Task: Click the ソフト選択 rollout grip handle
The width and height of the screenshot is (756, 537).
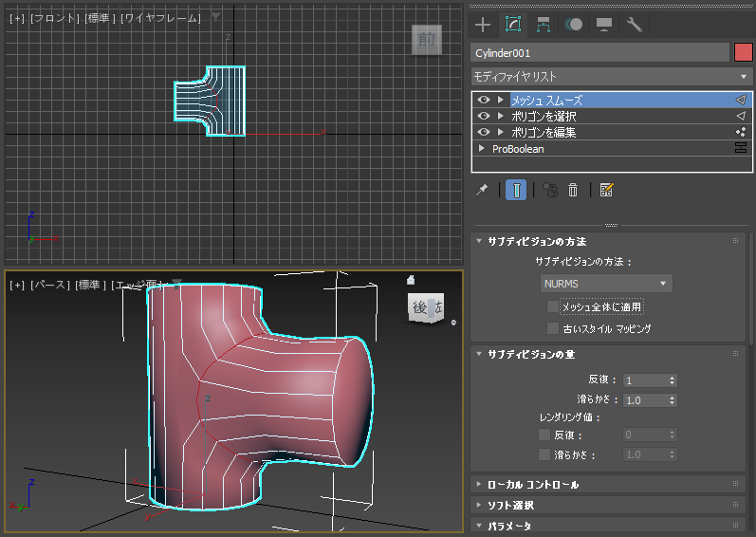Action: (735, 504)
